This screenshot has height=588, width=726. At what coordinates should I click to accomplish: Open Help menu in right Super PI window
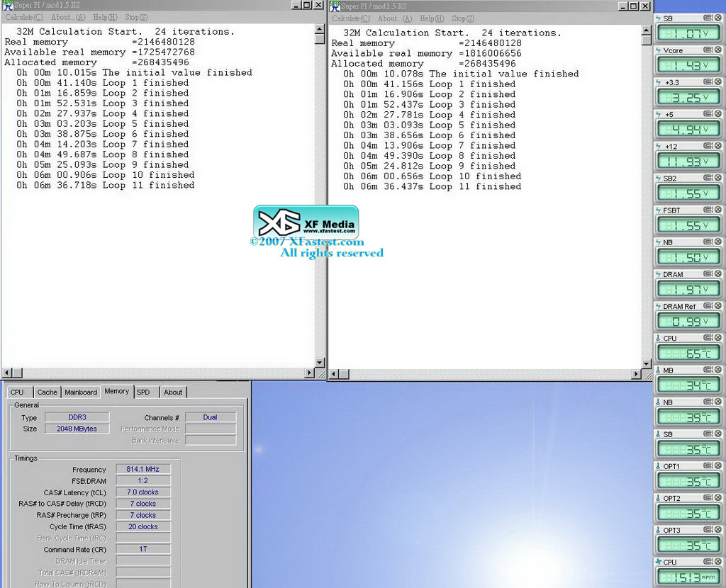431,18
